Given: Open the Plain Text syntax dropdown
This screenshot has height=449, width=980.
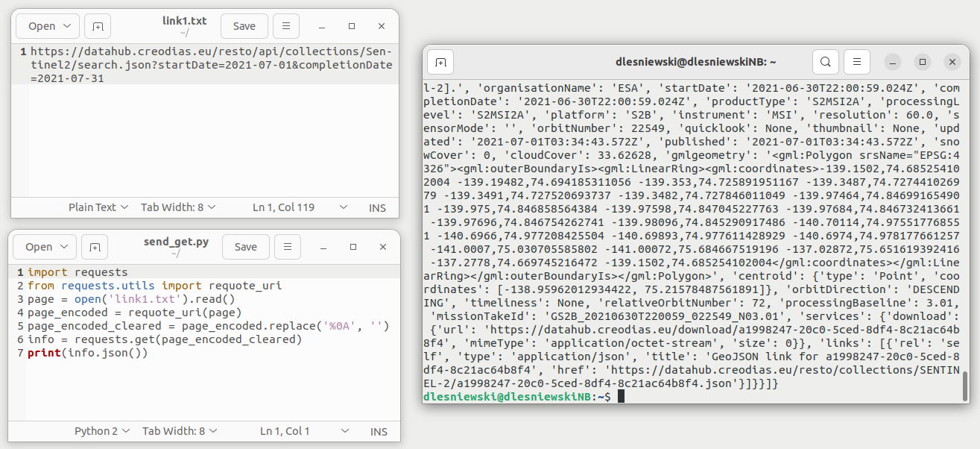Looking at the screenshot, I should [98, 207].
